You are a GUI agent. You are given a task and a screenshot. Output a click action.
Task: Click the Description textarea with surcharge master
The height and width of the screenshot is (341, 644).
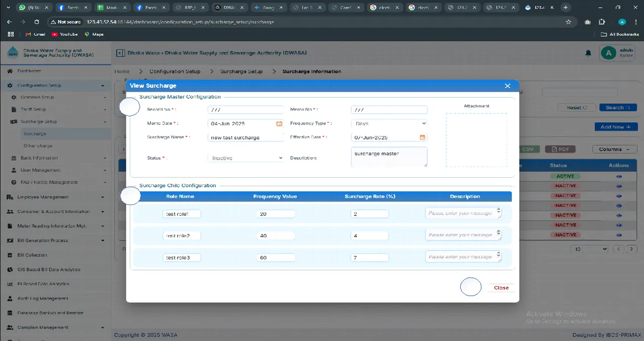pos(389,157)
